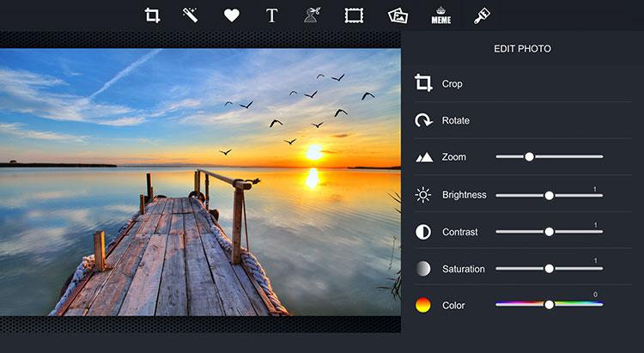The height and width of the screenshot is (353, 644).
Task: Select the crop tool in top toolbar
Action: point(152,15)
